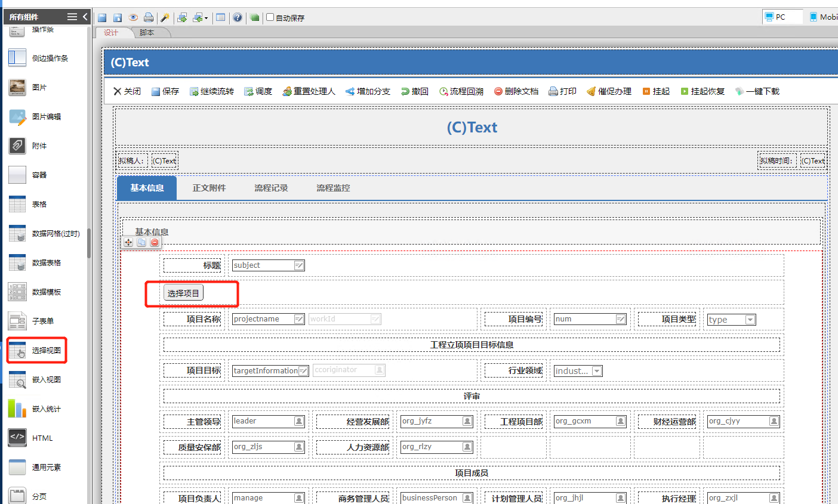Viewport: 838px width, 504px height.
Task: Toggle the 所有组件 hamburger menu
Action: [x=72, y=17]
